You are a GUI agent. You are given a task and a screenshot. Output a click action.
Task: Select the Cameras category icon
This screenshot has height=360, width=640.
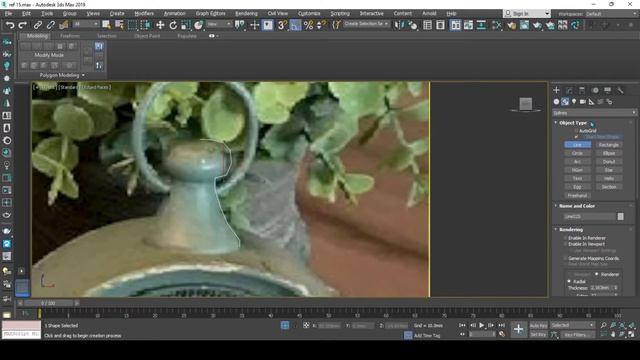pos(583,102)
